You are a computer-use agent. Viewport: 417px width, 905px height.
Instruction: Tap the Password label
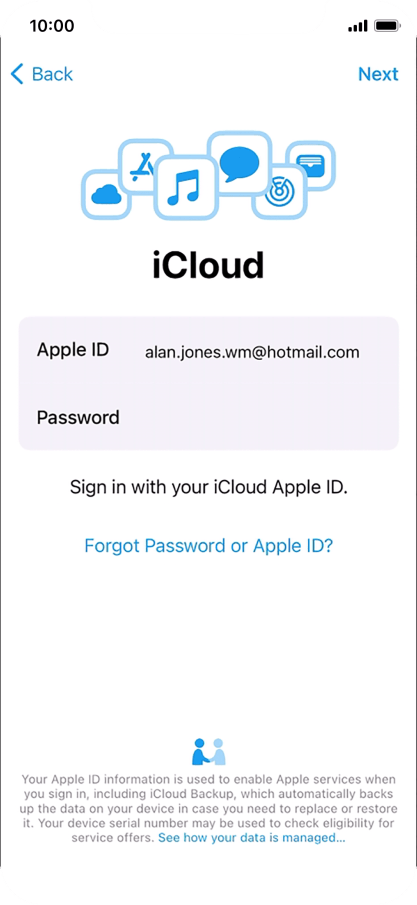[78, 417]
